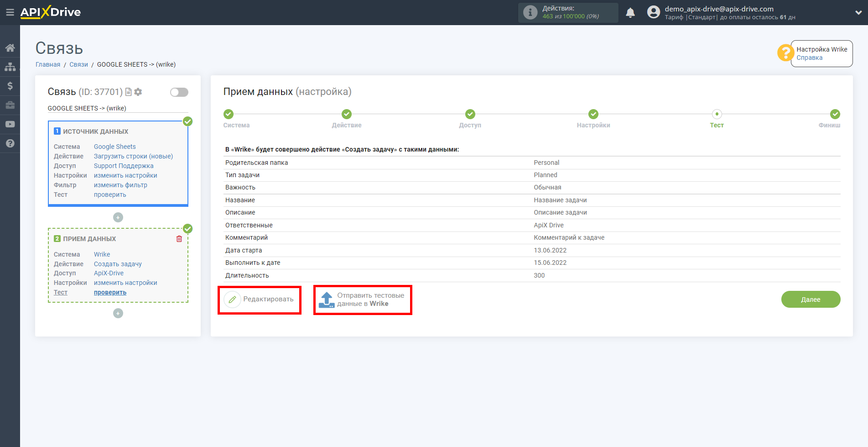
Task: Click the Редактировать button
Action: pyautogui.click(x=259, y=300)
